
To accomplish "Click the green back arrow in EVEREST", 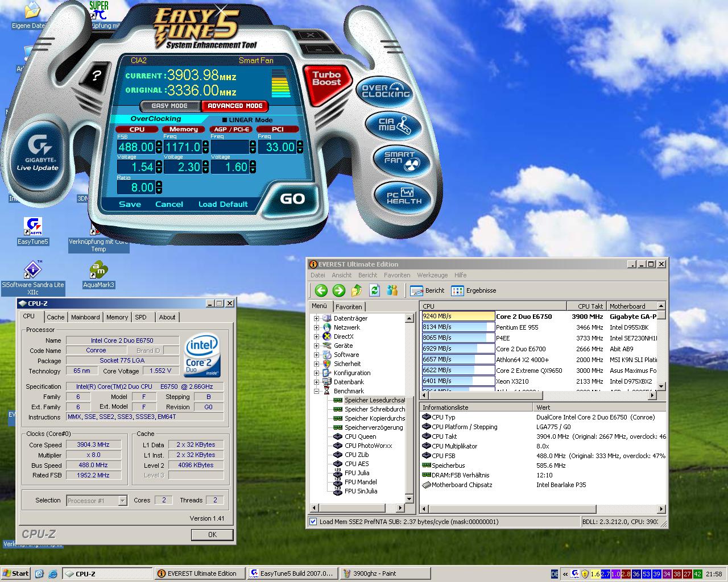I will point(321,290).
